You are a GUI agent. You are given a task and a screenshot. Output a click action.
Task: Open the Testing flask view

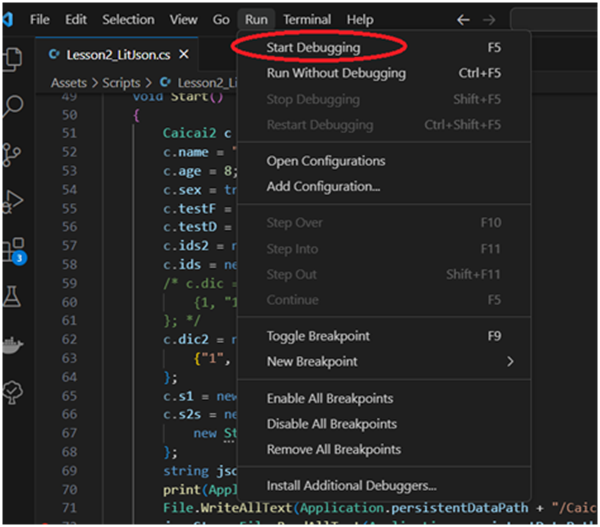[12, 296]
